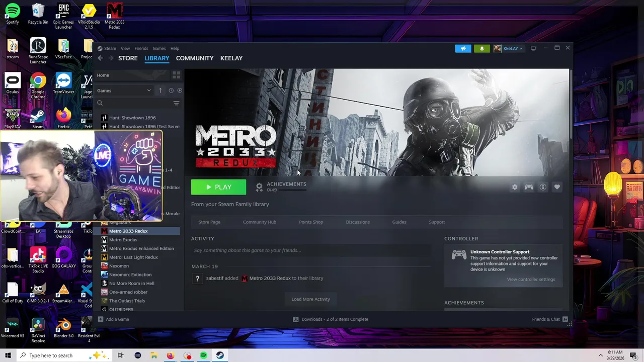
Task: Open the Support link
Action: point(437,222)
